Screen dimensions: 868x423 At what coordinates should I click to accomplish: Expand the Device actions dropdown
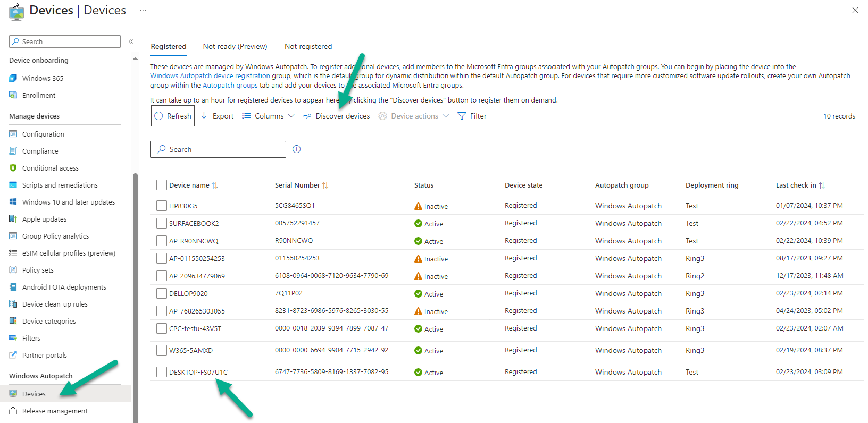tap(414, 116)
